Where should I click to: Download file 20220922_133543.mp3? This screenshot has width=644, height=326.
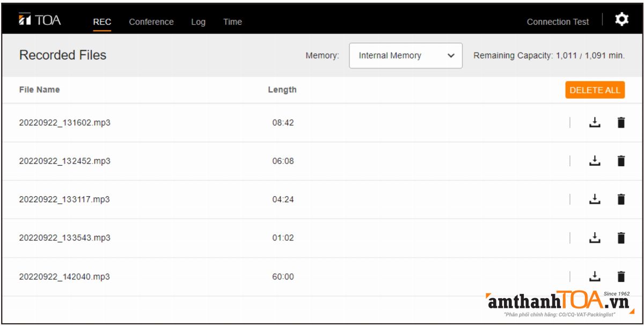593,238
